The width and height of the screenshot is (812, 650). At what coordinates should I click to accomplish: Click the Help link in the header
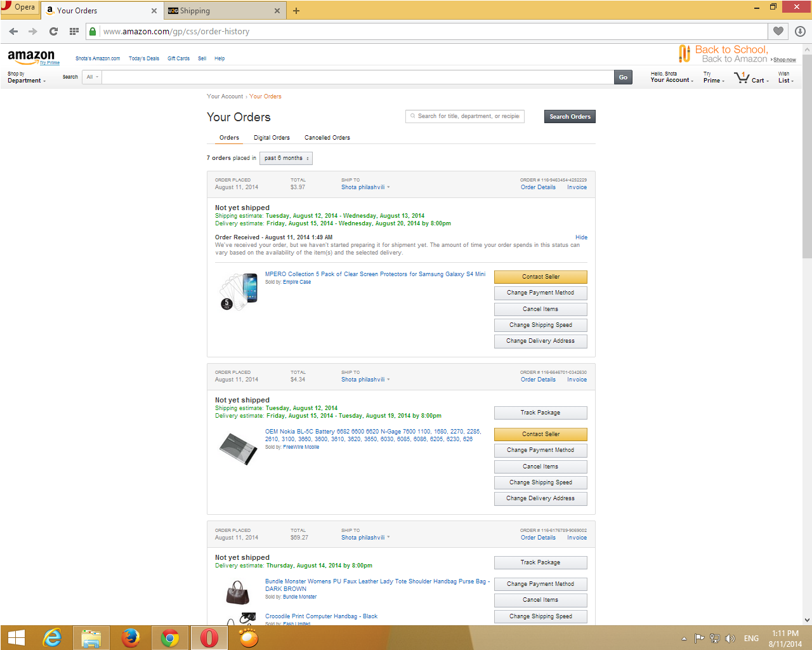tap(219, 58)
